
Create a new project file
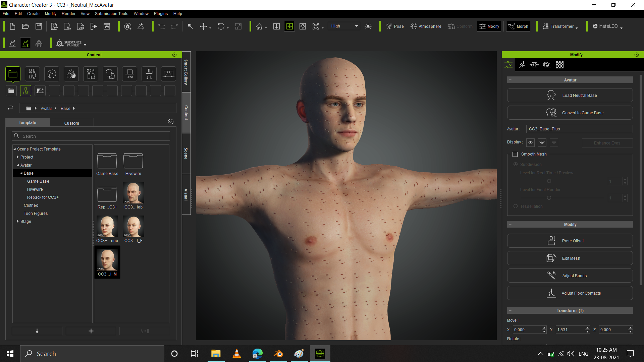pyautogui.click(x=12, y=26)
